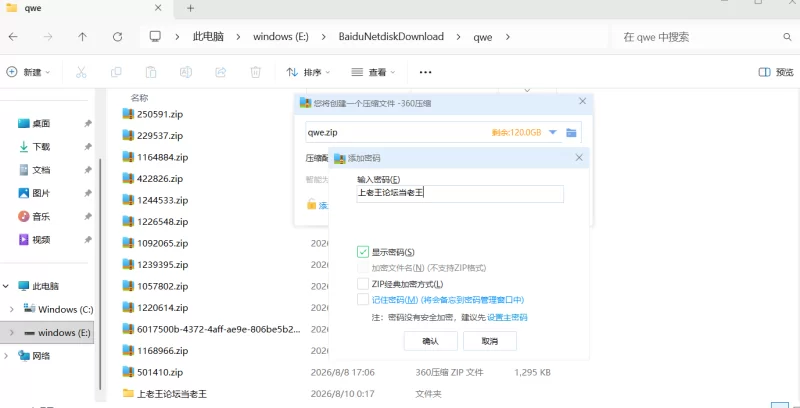The image size is (800, 408).
Task: Click the browse folder icon beside qwe.zip
Action: tap(571, 133)
